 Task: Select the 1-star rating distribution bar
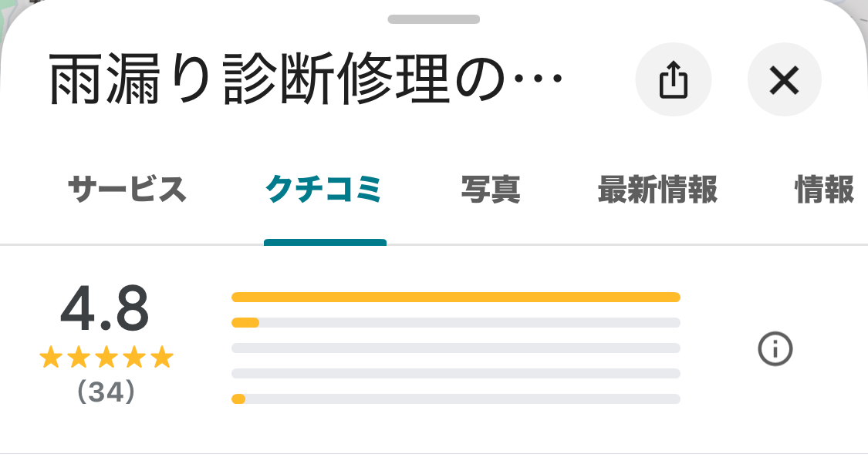pyautogui.click(x=455, y=398)
